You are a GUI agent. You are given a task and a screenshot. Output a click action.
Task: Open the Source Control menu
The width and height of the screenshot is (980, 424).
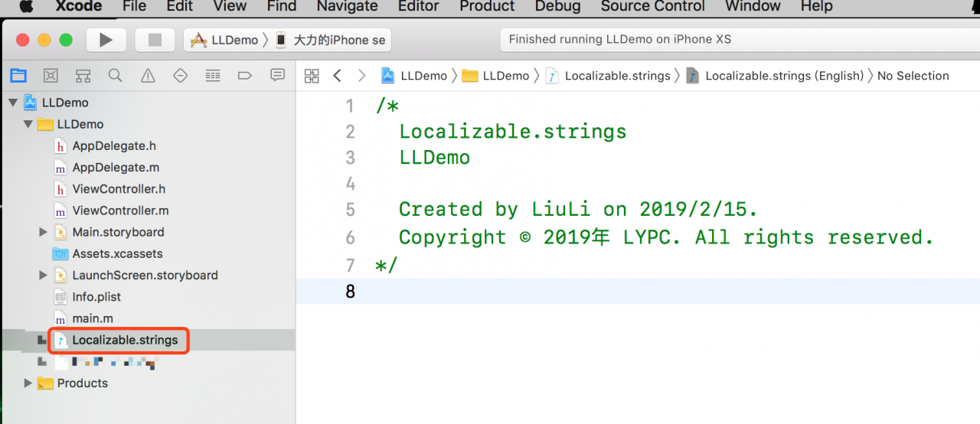coord(652,6)
